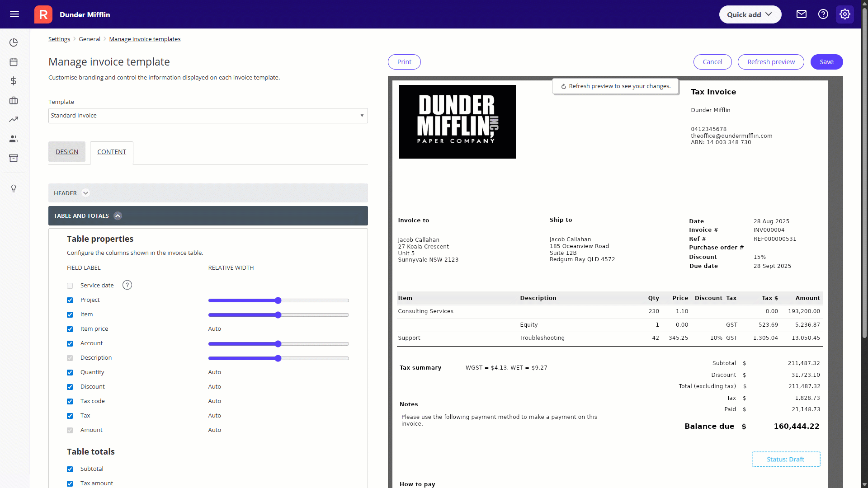Open the people contacts sidebar icon
This screenshot has height=488, width=868.
14,139
